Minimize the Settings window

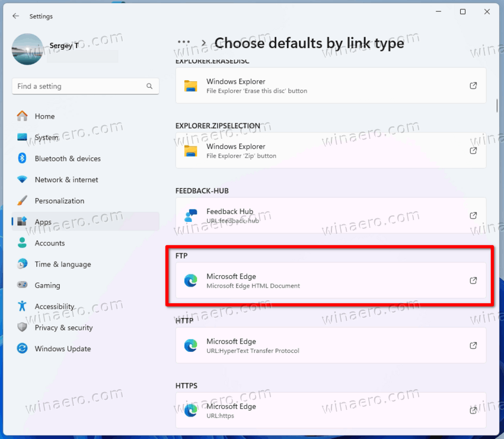coord(438,12)
